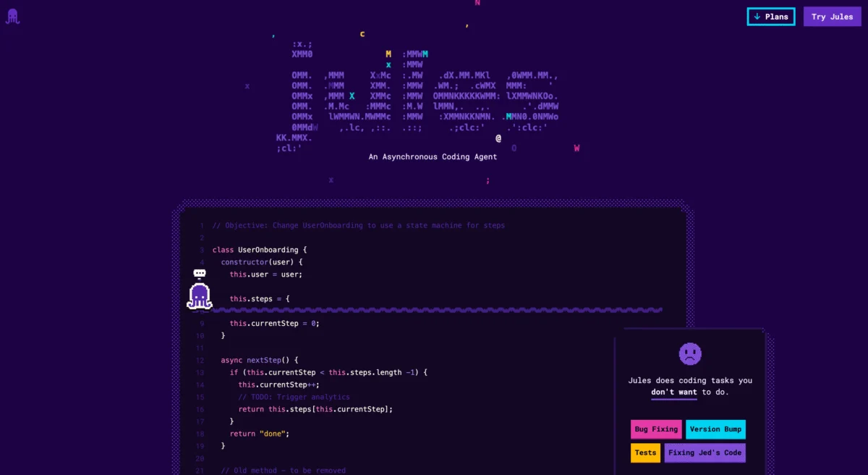868x475 pixels.
Task: Click the "class UserOnboarding {" code line
Action: click(x=260, y=250)
